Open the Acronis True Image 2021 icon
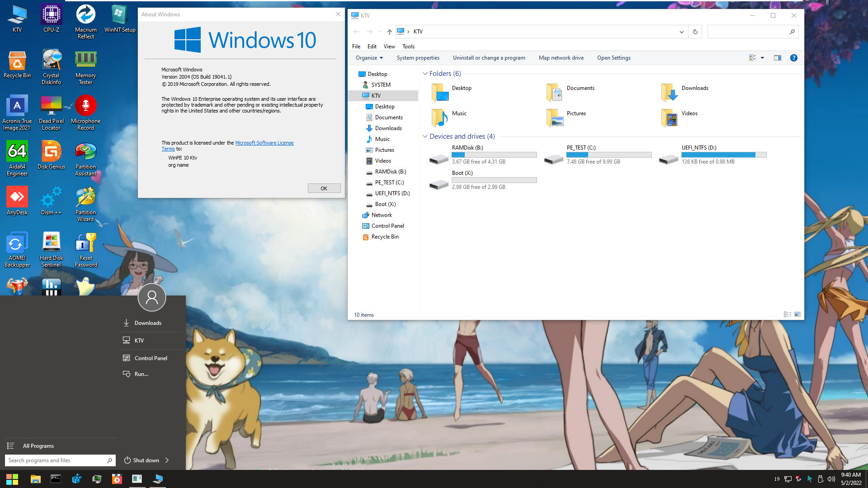 pyautogui.click(x=17, y=113)
